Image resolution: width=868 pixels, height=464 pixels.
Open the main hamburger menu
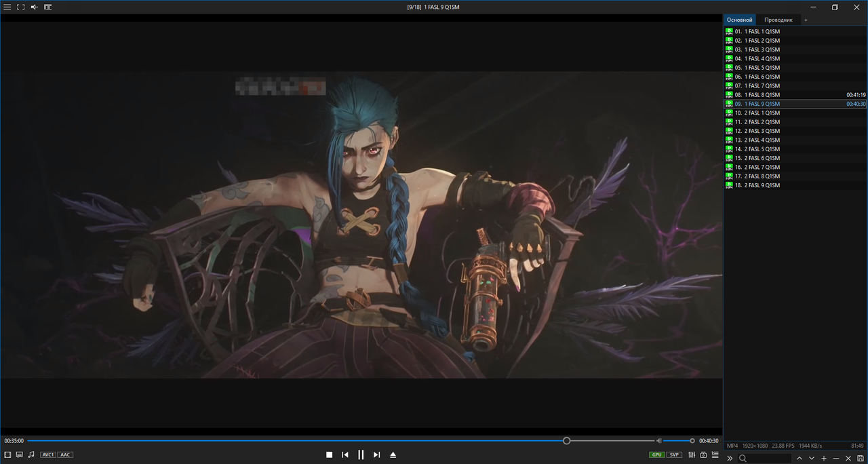click(x=7, y=7)
